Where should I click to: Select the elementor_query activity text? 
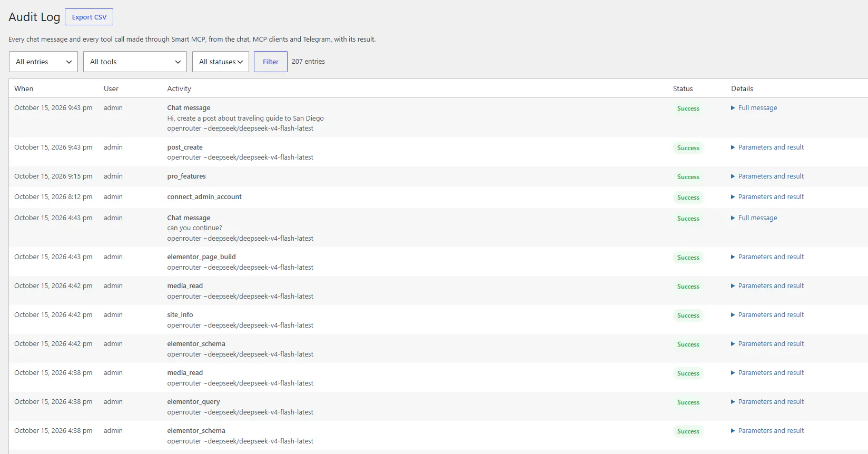click(x=193, y=402)
